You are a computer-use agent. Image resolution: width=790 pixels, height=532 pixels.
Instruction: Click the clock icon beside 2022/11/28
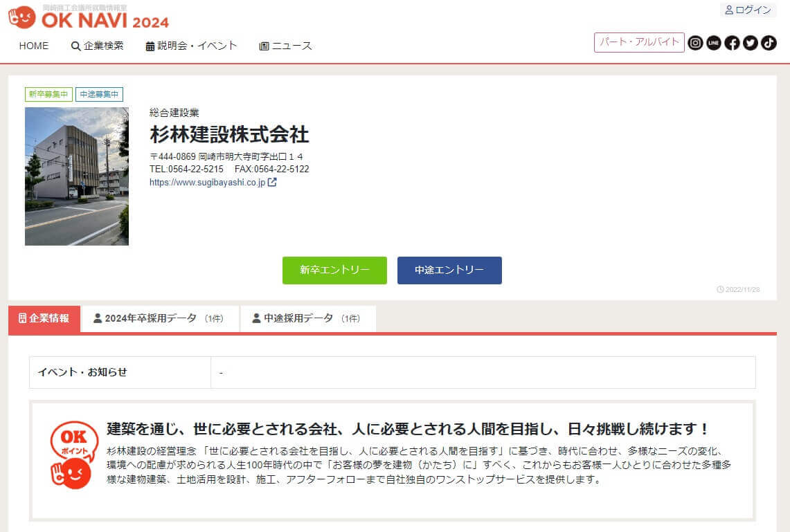(x=721, y=289)
